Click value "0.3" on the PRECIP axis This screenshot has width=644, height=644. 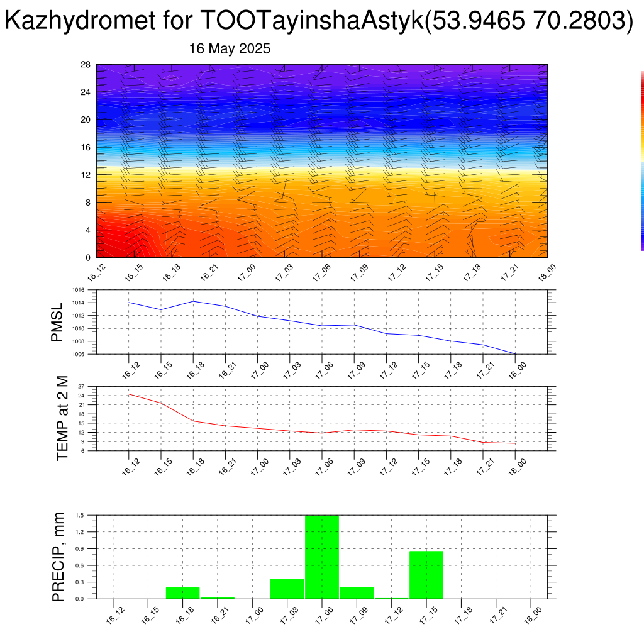(80, 582)
